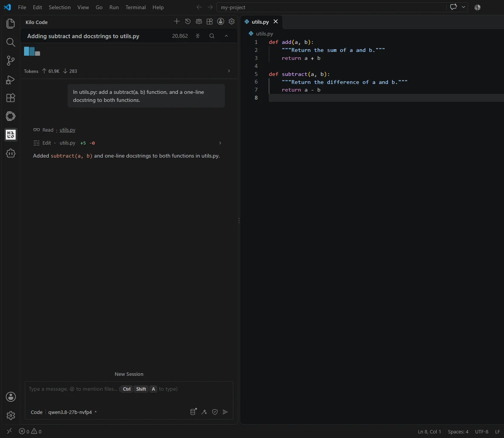
Task: Open Kilo Code session history
Action: point(188,21)
